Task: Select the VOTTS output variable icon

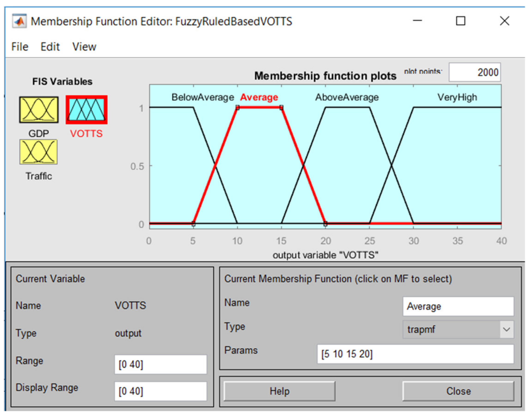Action: point(86,110)
